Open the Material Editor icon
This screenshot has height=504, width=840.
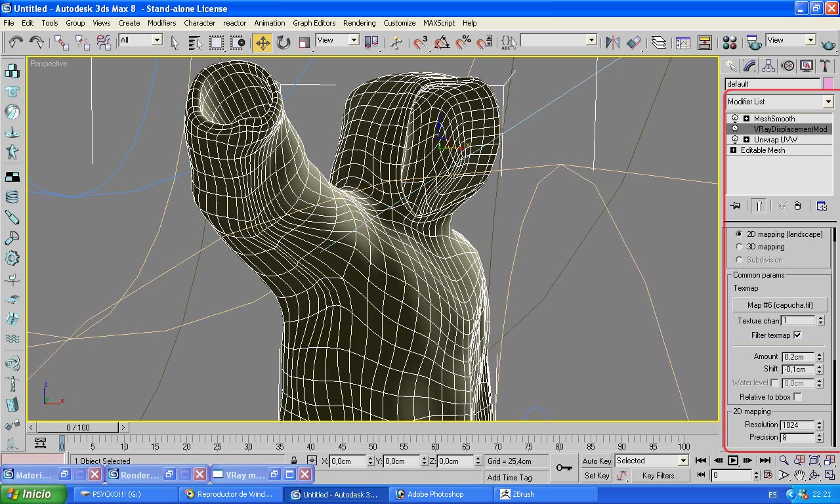point(729,43)
